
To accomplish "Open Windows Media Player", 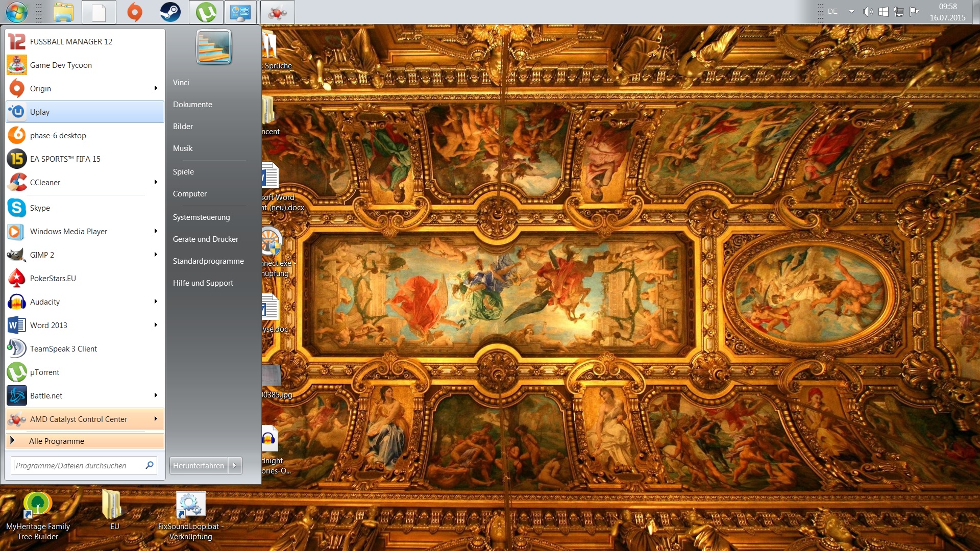I will pos(85,232).
